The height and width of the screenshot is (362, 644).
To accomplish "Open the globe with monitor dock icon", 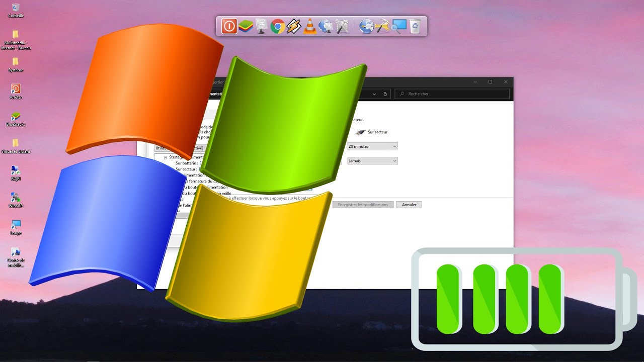I will pos(326,26).
